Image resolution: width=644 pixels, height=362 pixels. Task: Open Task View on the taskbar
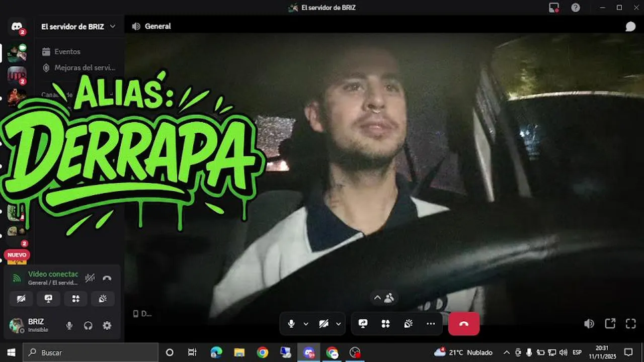[x=192, y=352]
